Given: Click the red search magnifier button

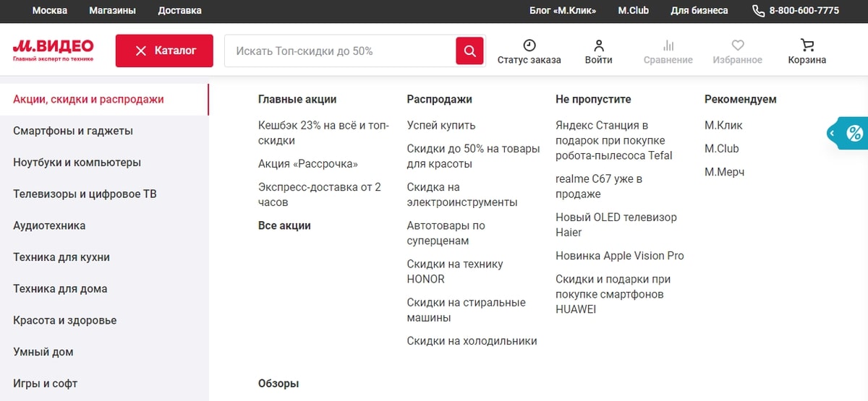Looking at the screenshot, I should [469, 51].
